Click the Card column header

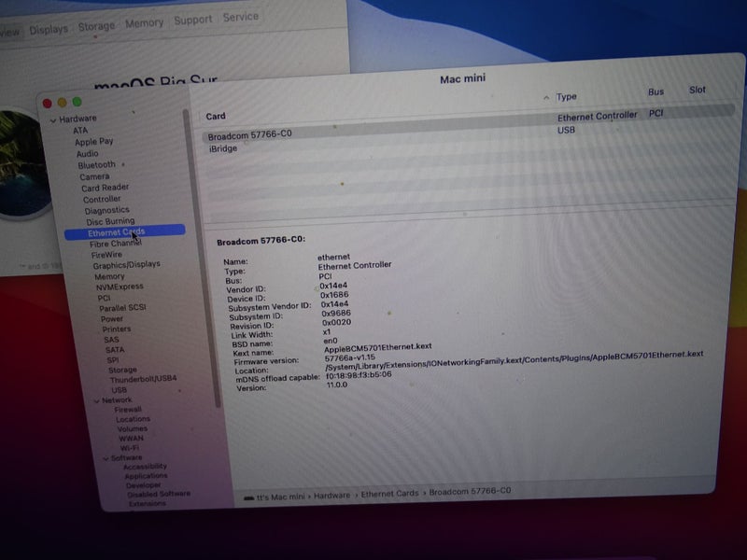216,116
